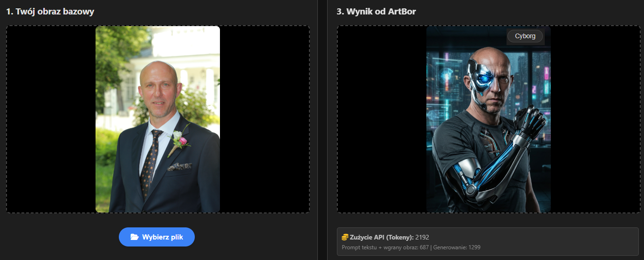Viewport: 644px width, 260px height.
Task: Click empty dropzone area right of base photo
Action: pos(264,119)
